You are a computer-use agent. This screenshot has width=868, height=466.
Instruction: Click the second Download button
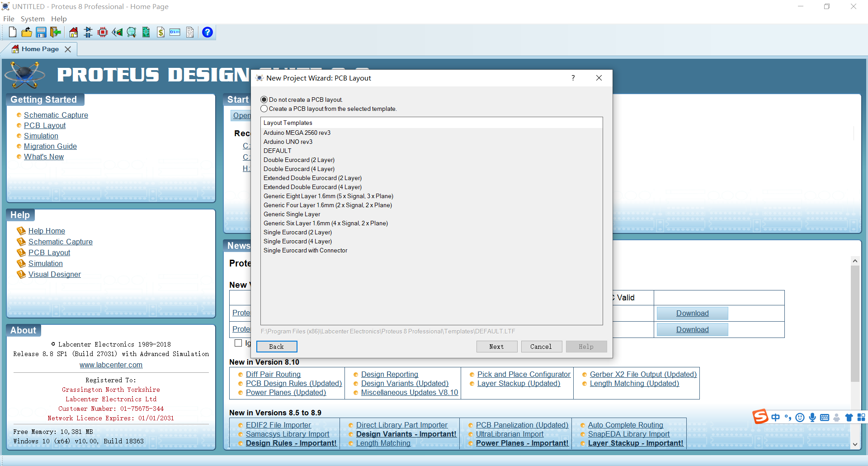point(692,329)
